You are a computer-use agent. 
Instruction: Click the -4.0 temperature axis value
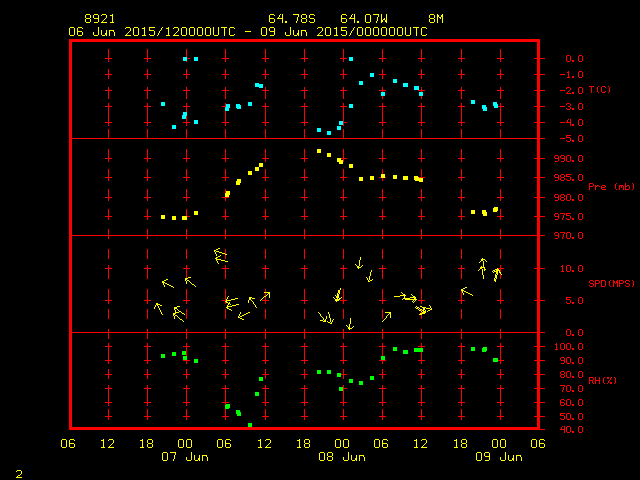click(x=571, y=123)
